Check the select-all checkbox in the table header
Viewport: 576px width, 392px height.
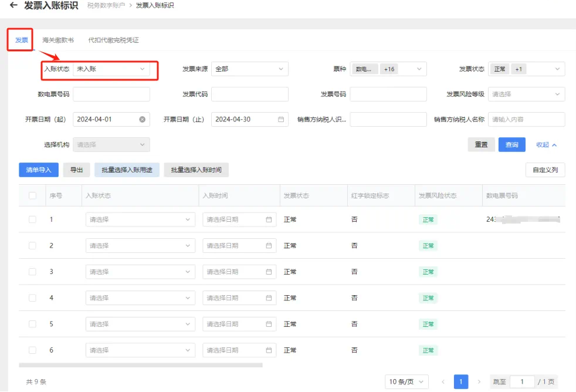[x=32, y=195]
